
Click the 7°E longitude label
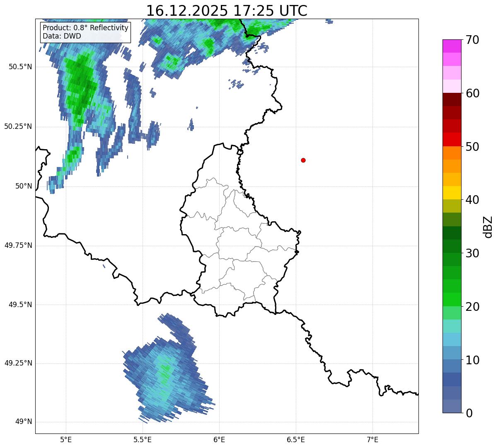[372, 439]
